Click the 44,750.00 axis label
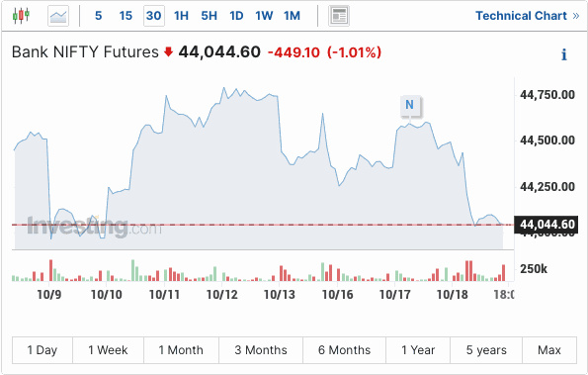The width and height of the screenshot is (588, 375). pyautogui.click(x=547, y=95)
